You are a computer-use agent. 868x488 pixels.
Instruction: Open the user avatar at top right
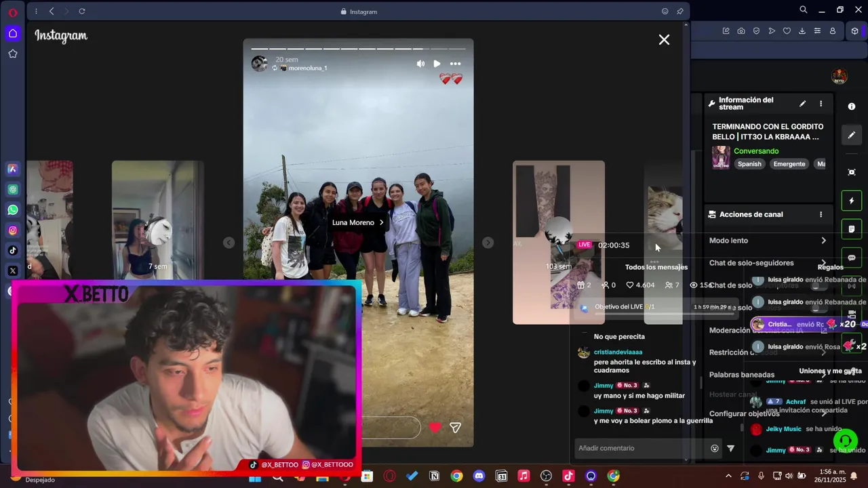pyautogui.click(x=840, y=76)
